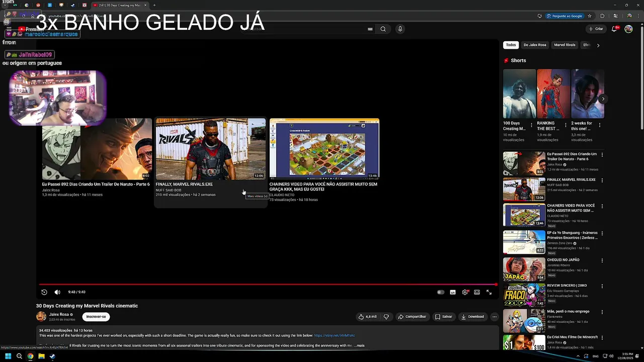Open the on-screen keyboard icon in search
The width and height of the screenshot is (644, 362).
(370, 29)
